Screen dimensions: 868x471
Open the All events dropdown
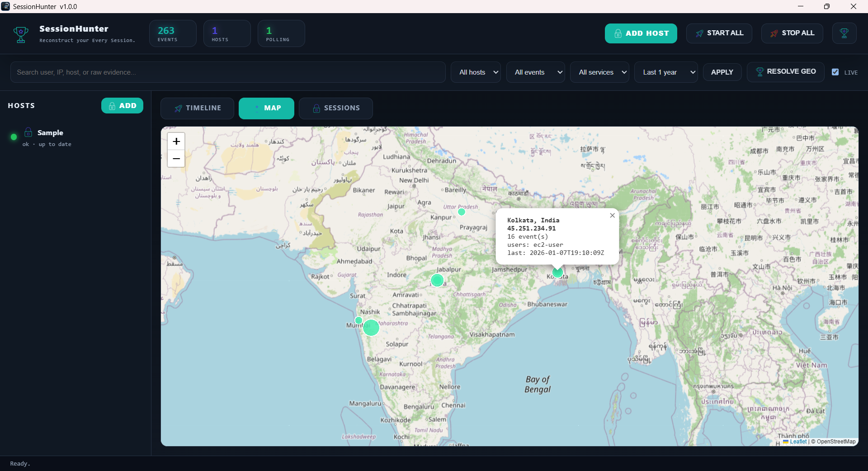[536, 72]
